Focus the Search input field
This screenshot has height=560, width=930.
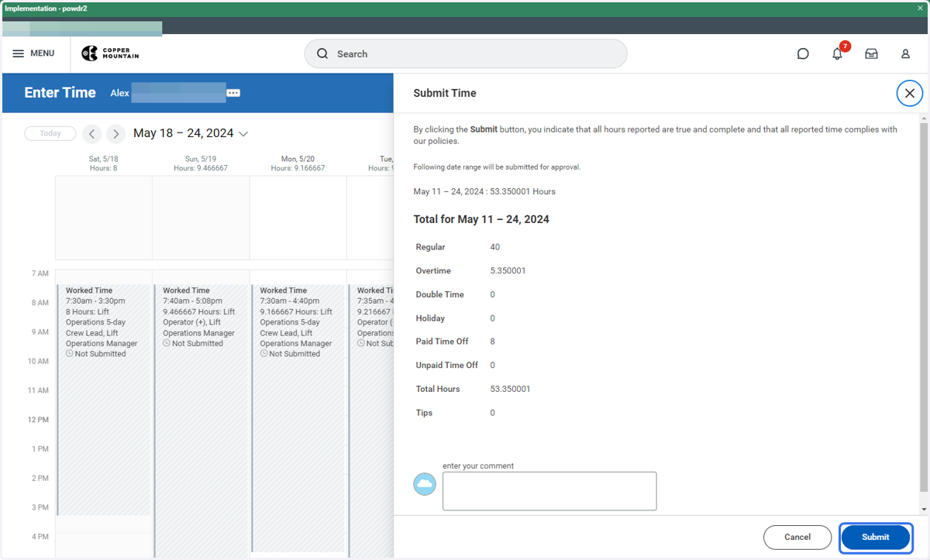tap(466, 54)
